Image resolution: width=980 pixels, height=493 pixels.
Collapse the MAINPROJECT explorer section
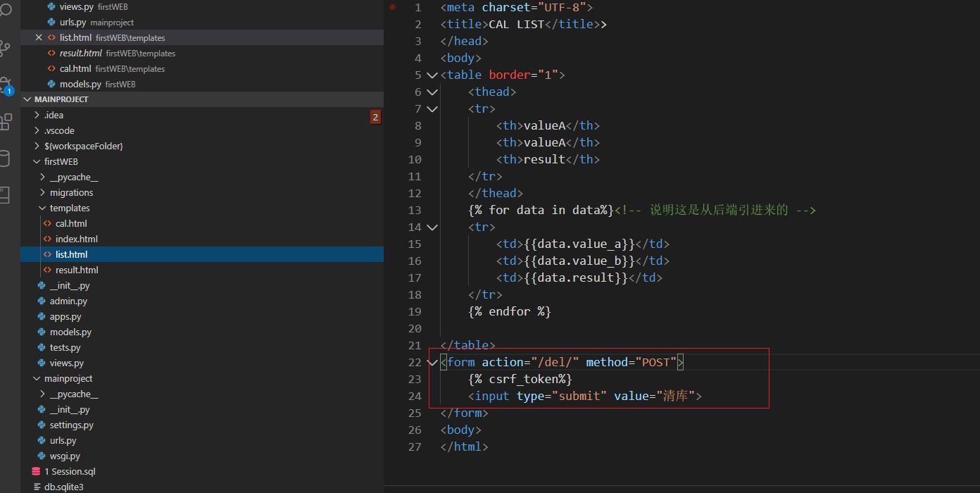pos(28,99)
